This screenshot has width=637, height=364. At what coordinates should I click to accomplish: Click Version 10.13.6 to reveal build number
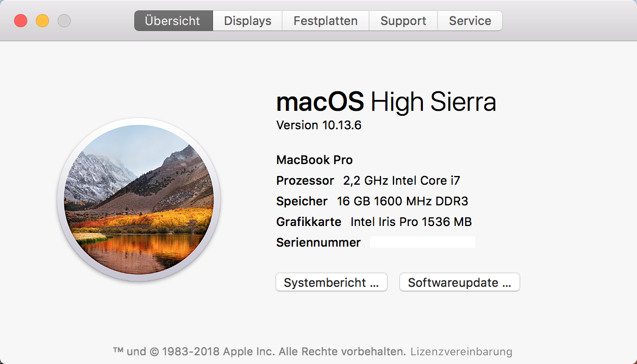(318, 125)
